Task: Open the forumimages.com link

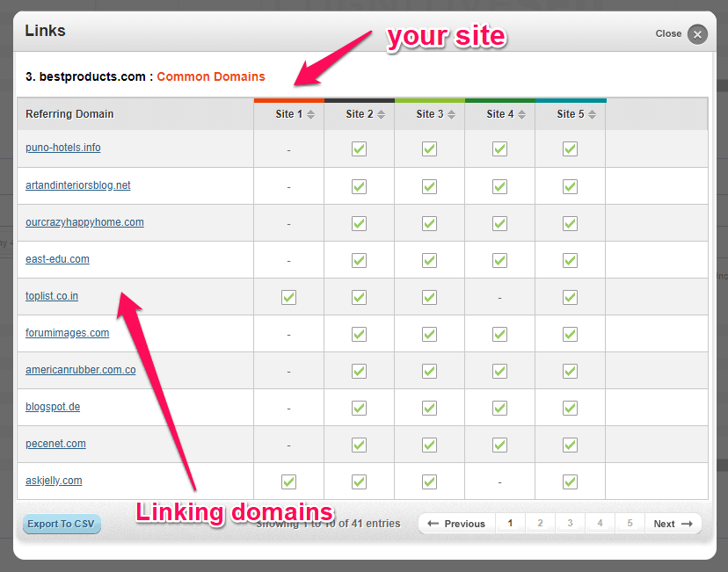Action: point(68,333)
